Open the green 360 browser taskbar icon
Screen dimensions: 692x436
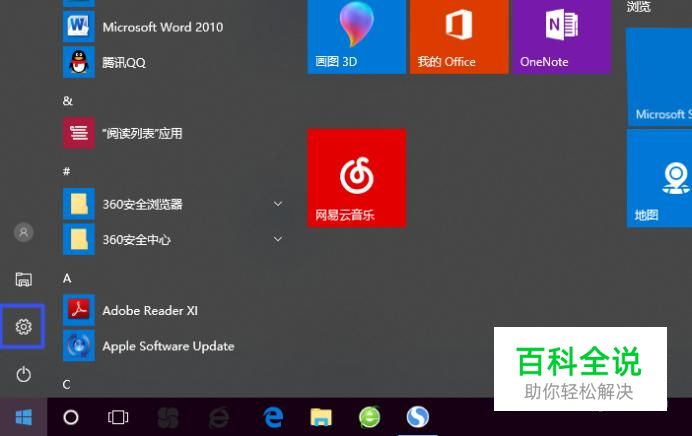369,417
